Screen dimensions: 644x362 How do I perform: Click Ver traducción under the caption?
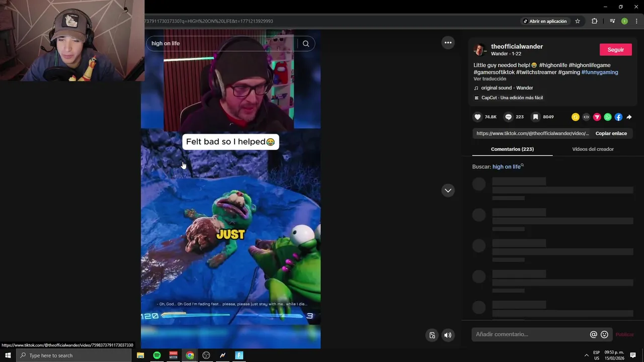click(490, 79)
